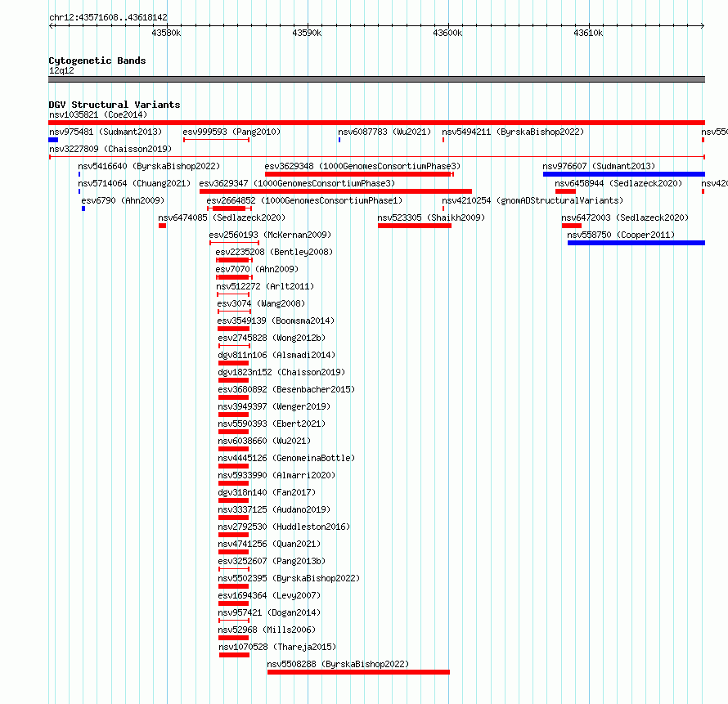Viewport: 728px width, 704px height.
Task: Open nsv523305 (Shaikh2009) variant label
Action: [431, 217]
